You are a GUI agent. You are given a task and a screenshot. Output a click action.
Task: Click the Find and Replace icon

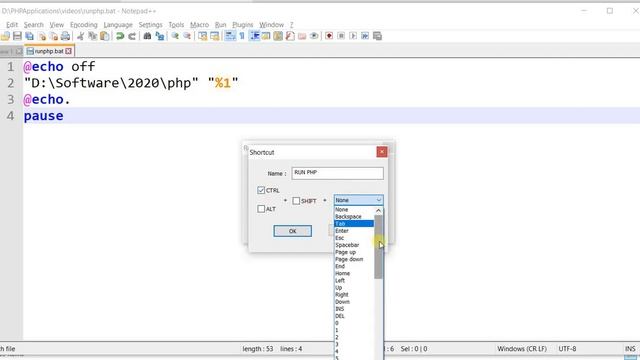coord(160,36)
